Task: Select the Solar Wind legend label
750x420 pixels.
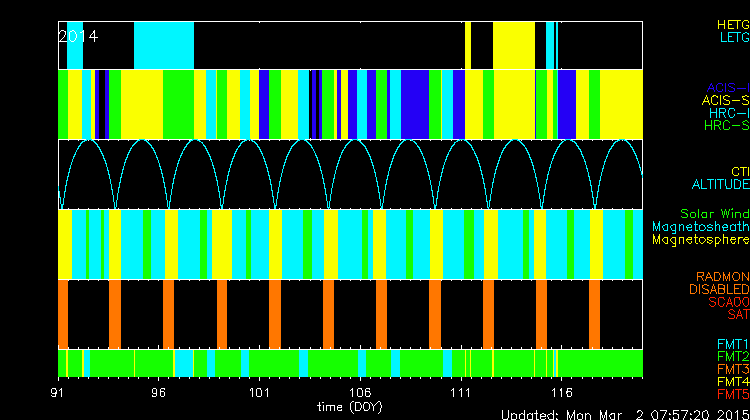Action: [x=714, y=214]
